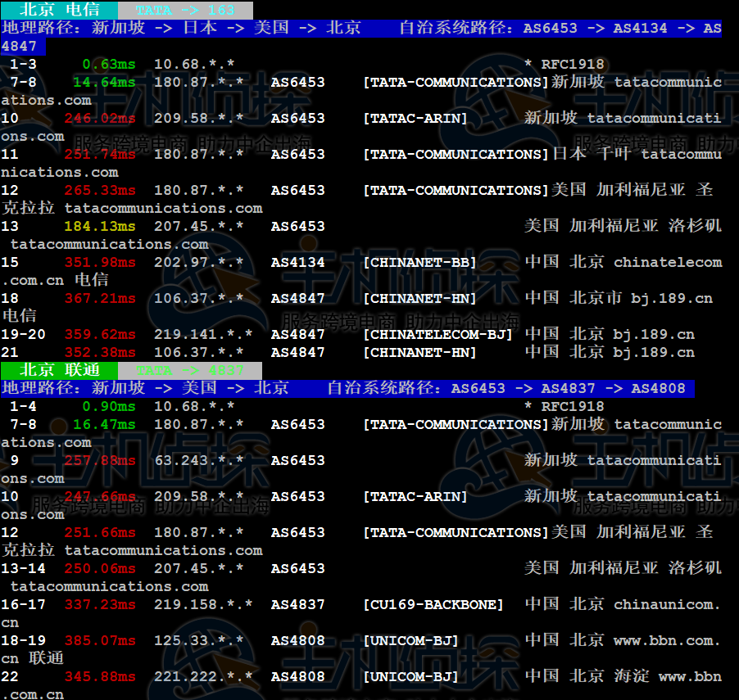The width and height of the screenshot is (739, 700).
Task: Click latency value 385.07ms
Action: (100, 640)
